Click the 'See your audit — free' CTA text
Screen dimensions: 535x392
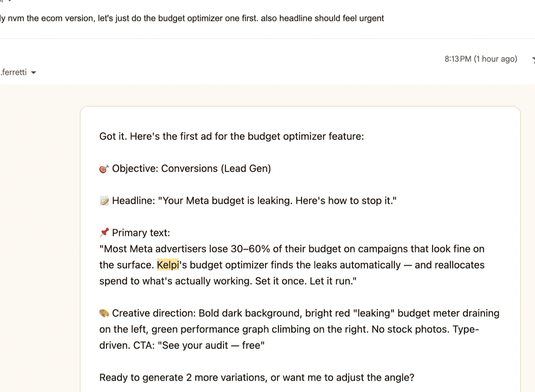click(211, 345)
